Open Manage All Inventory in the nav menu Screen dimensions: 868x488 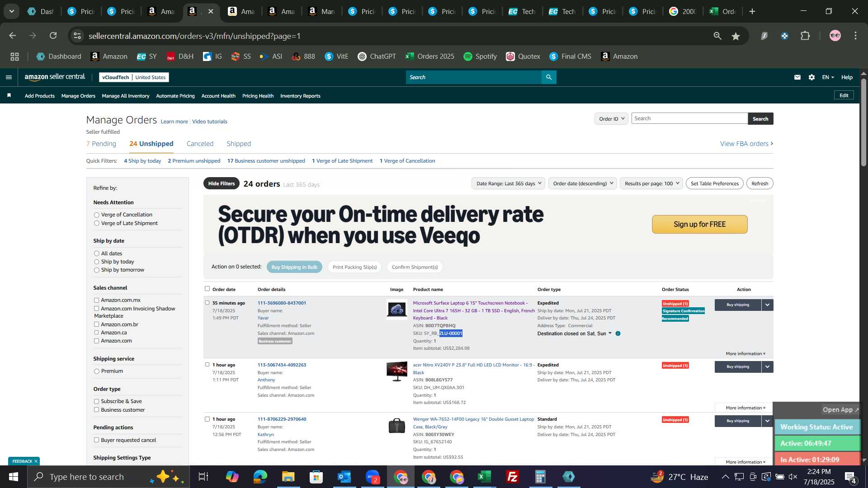(x=126, y=96)
